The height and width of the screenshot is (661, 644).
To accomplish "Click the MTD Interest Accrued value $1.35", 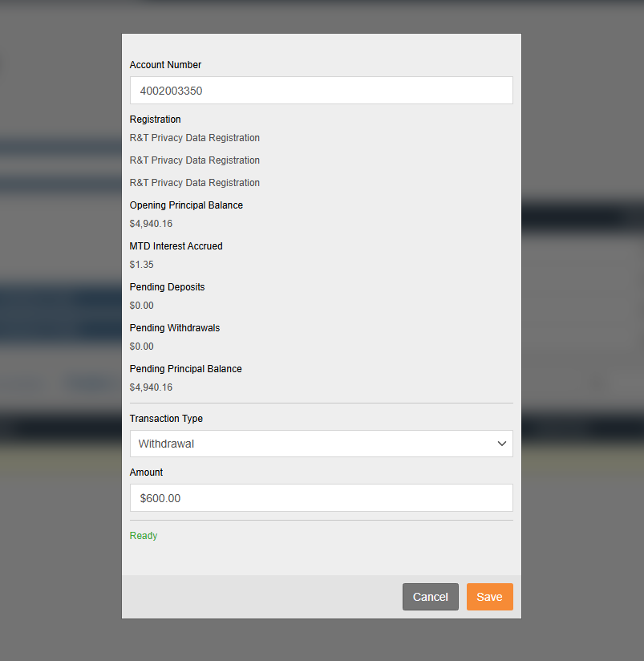I will pyautogui.click(x=141, y=264).
